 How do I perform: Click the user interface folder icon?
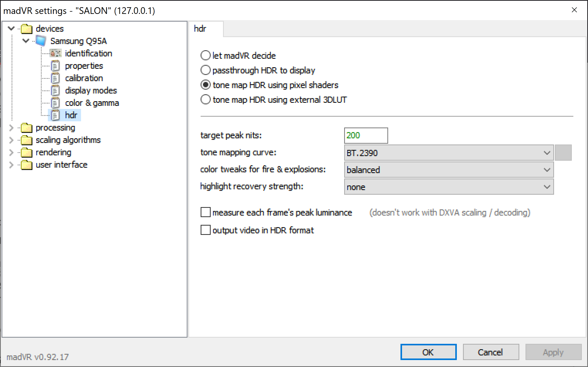[26, 165]
